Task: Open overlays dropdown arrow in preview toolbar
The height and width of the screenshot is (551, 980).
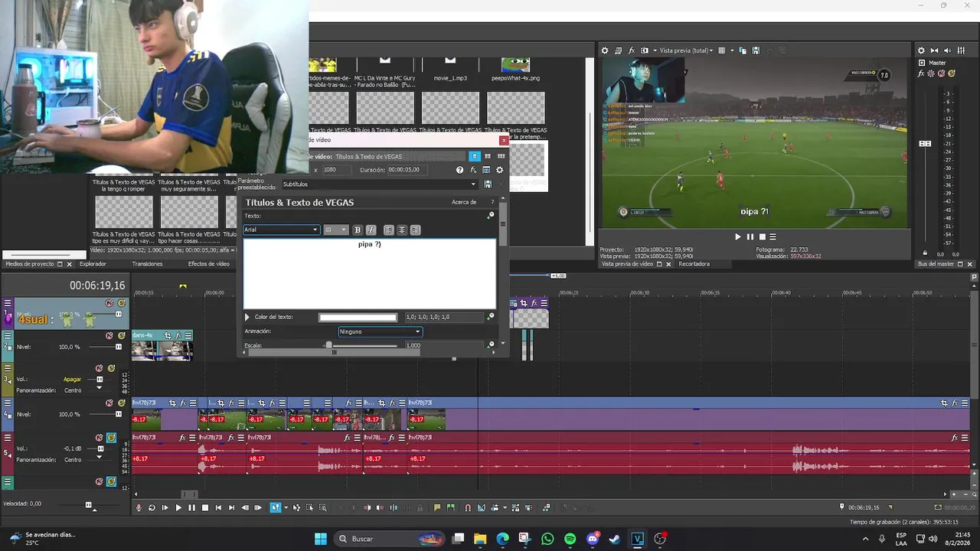Action: (x=732, y=51)
